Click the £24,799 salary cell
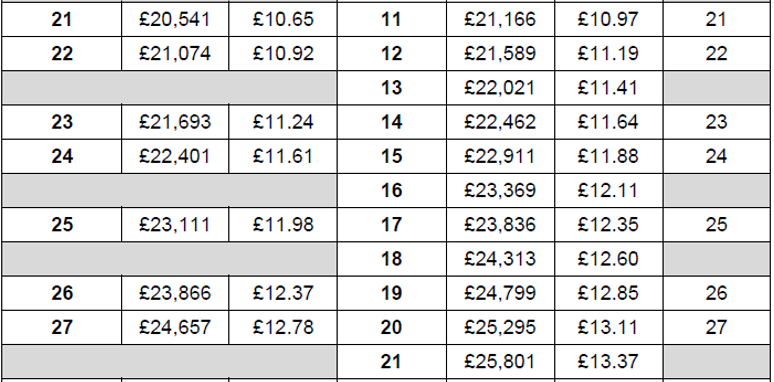The width and height of the screenshot is (774, 382). (x=500, y=293)
